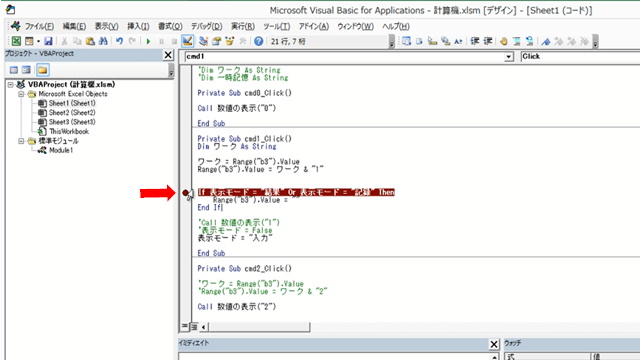The image size is (640, 360).
Task: Click the View Code icon in the Project pane
Action: (x=14, y=70)
